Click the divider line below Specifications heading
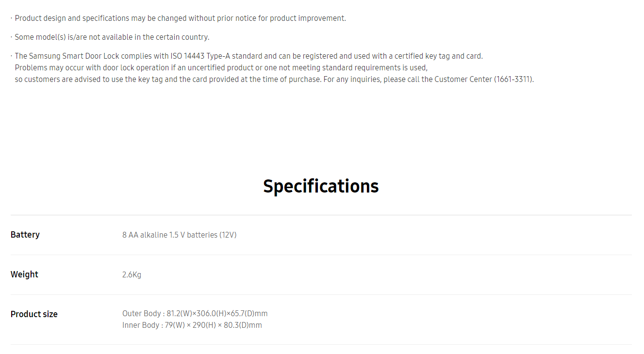 click(321, 215)
